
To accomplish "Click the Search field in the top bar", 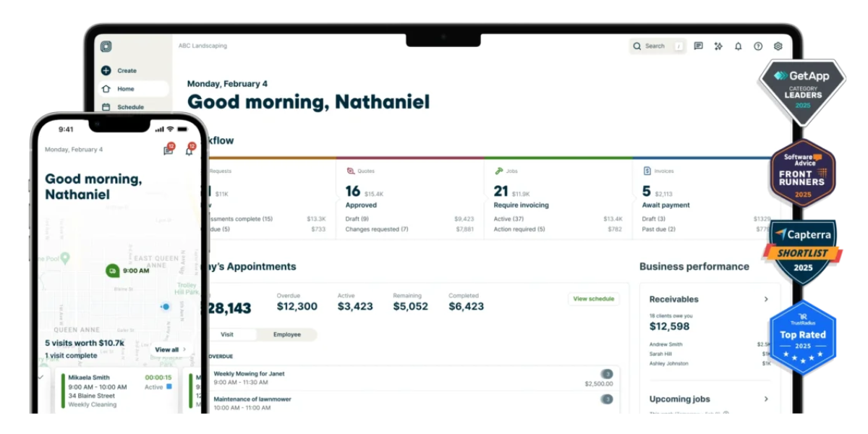I will pos(655,46).
